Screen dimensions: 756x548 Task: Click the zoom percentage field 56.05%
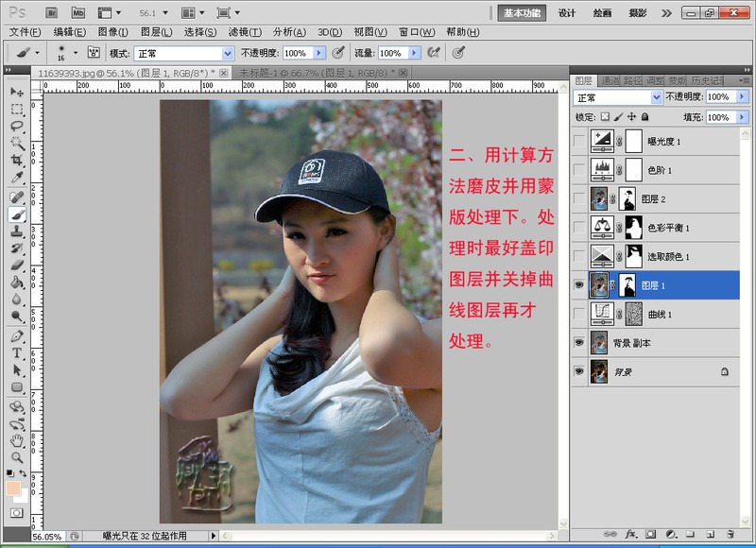[x=46, y=537]
